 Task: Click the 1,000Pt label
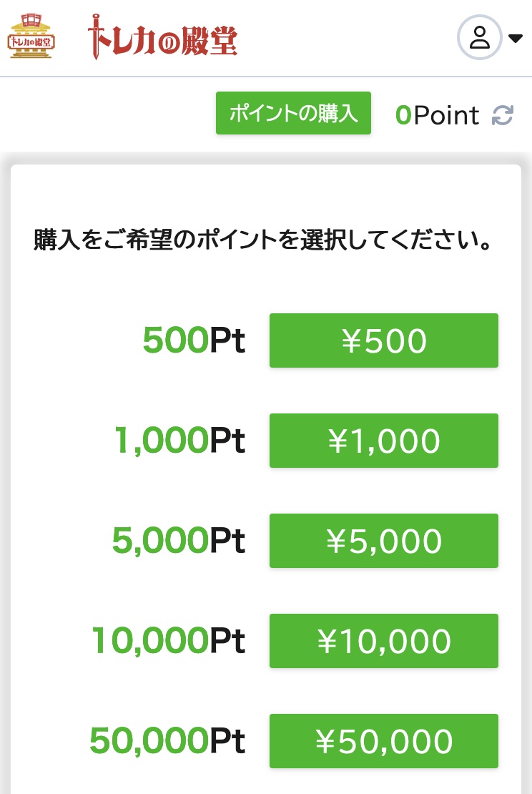point(179,440)
